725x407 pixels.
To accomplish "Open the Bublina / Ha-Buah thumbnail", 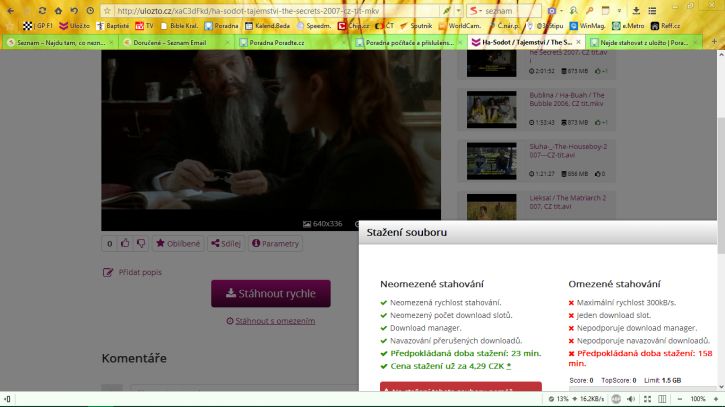I will [492, 110].
